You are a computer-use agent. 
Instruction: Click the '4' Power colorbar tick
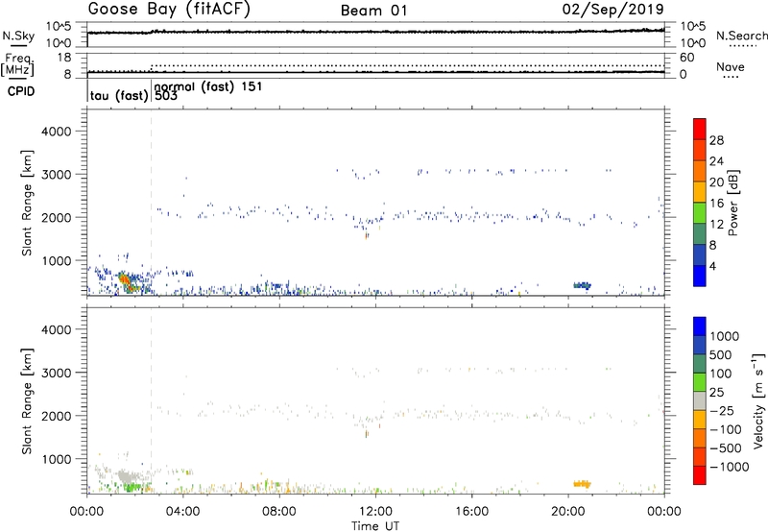point(712,266)
